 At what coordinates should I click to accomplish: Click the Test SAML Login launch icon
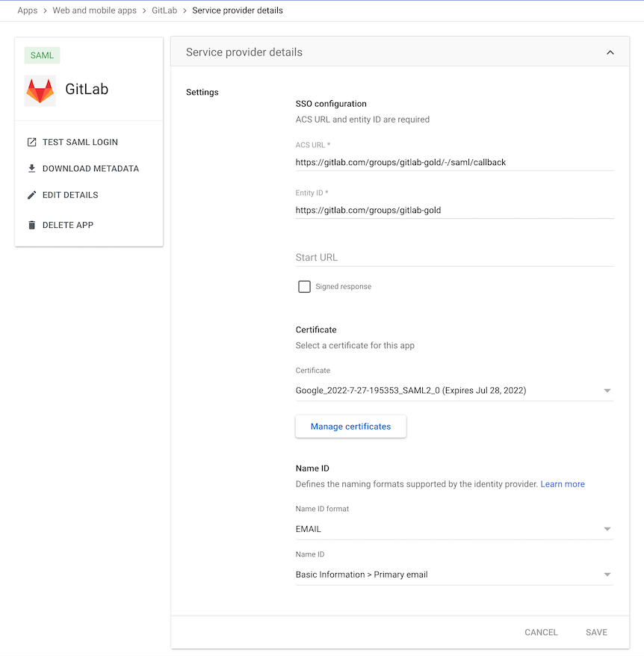(31, 141)
